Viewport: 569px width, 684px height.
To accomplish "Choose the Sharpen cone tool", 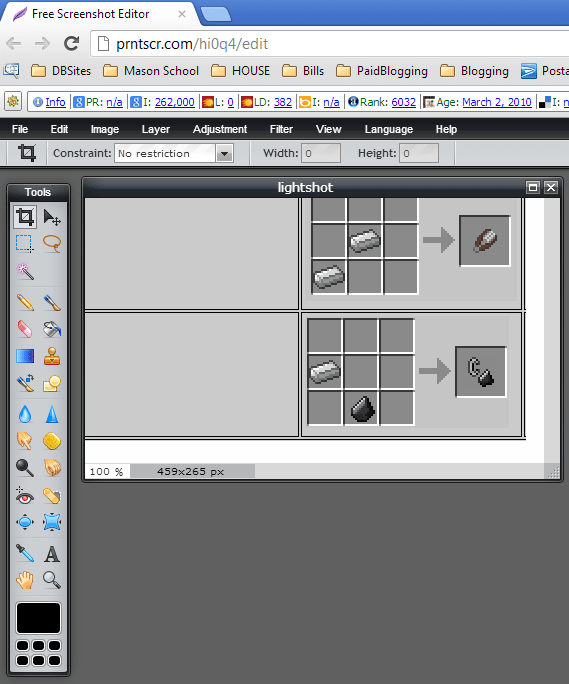I will pyautogui.click(x=52, y=414).
